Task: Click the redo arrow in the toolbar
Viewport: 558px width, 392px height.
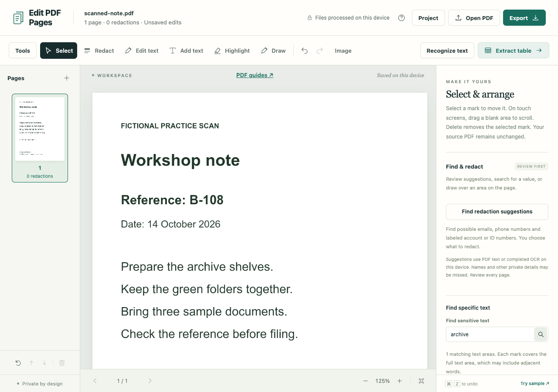Action: tap(320, 51)
